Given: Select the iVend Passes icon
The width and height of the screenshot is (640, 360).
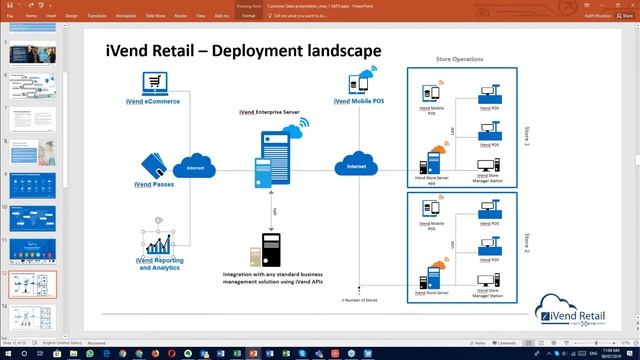Looking at the screenshot, I should pos(154,166).
